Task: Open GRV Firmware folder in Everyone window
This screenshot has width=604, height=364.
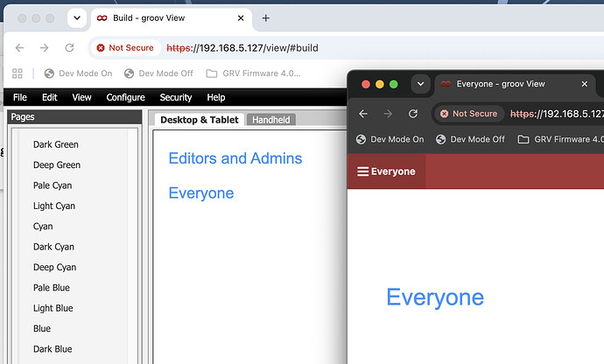Action: click(560, 139)
